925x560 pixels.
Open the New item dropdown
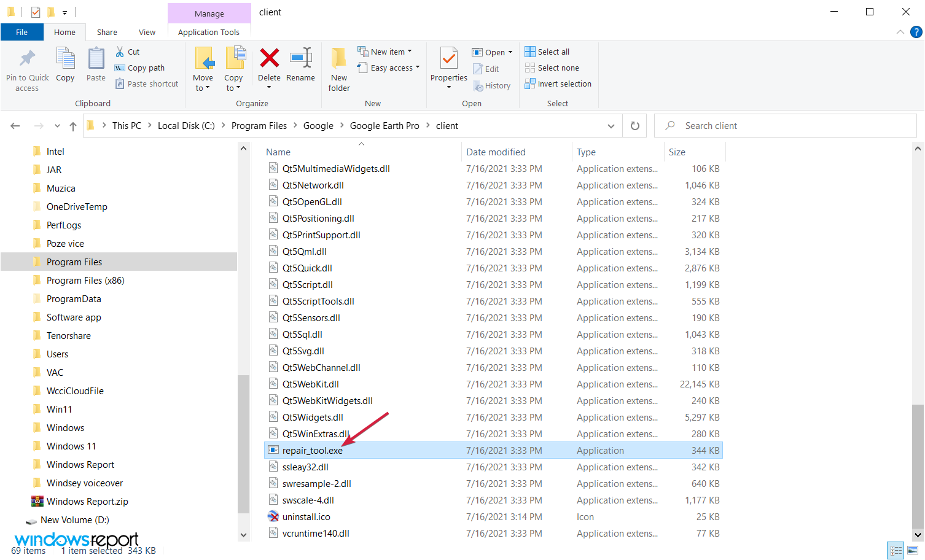385,52
